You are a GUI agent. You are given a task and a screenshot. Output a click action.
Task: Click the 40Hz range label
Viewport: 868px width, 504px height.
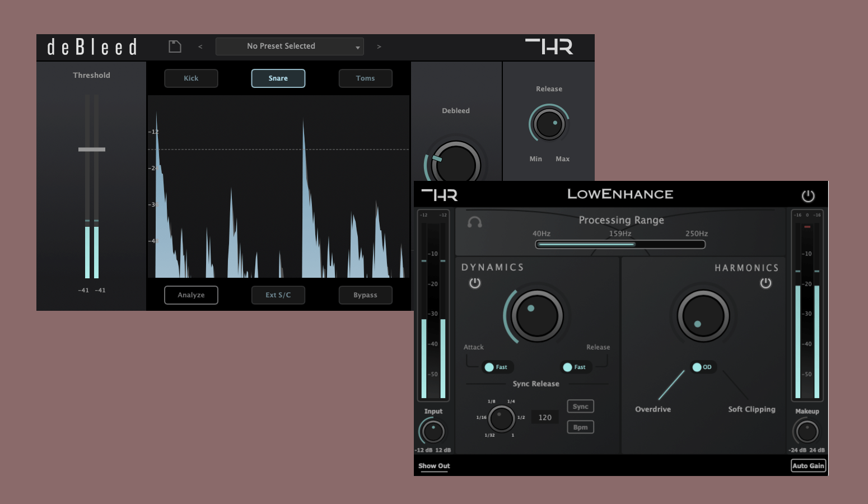point(542,234)
